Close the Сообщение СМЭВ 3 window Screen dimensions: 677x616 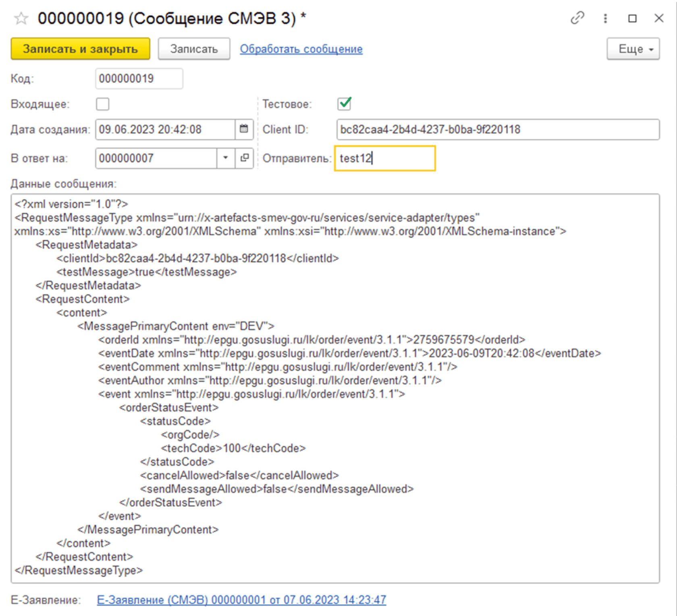(x=659, y=18)
